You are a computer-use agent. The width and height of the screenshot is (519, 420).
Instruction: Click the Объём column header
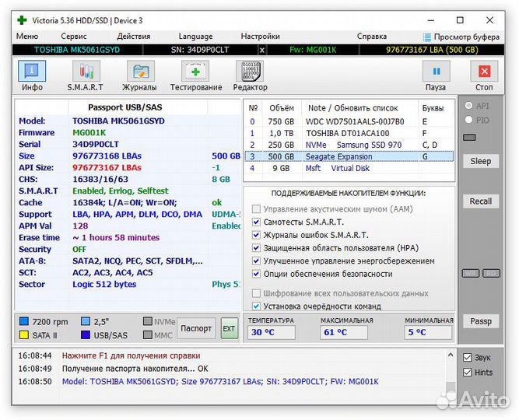[x=282, y=108]
